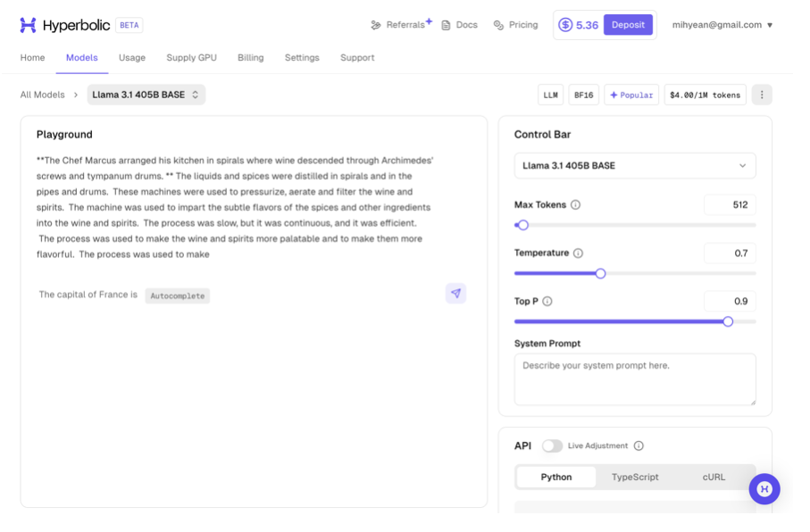Viewport: 810px width, 532px height.
Task: Click the Max Tokens slider handle
Action: pyautogui.click(x=522, y=225)
